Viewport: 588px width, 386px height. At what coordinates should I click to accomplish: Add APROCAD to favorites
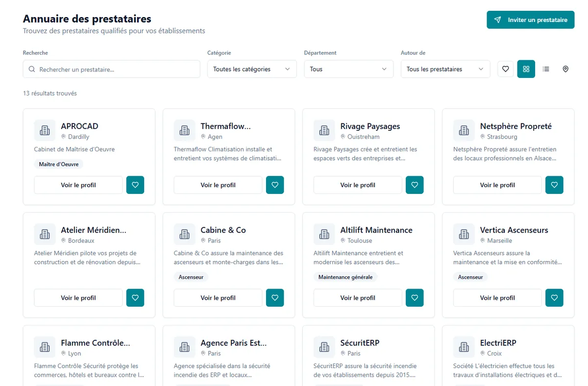[135, 185]
